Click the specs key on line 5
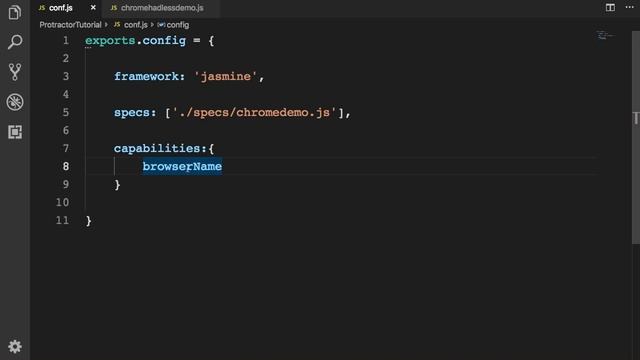 coord(132,112)
